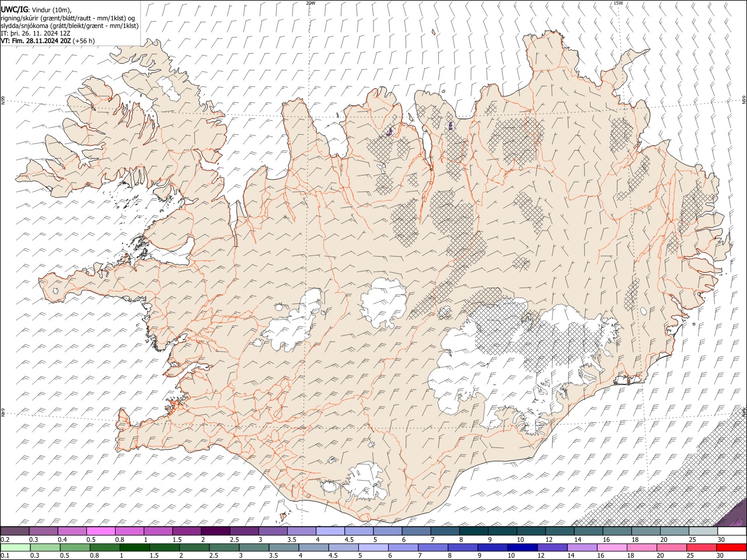The height and width of the screenshot is (560, 747).
Task: Select pale green bottom-row swatch labeled 0.1
Action: coord(15,547)
